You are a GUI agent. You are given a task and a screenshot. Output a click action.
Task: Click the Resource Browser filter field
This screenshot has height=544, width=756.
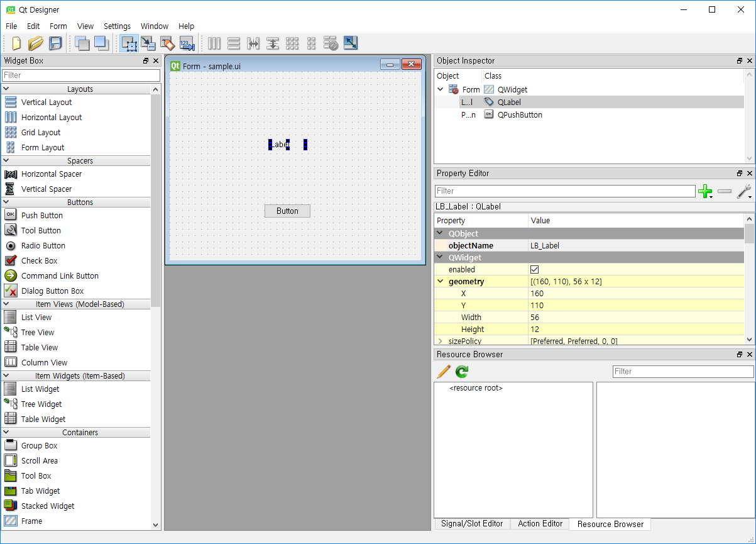click(x=683, y=371)
